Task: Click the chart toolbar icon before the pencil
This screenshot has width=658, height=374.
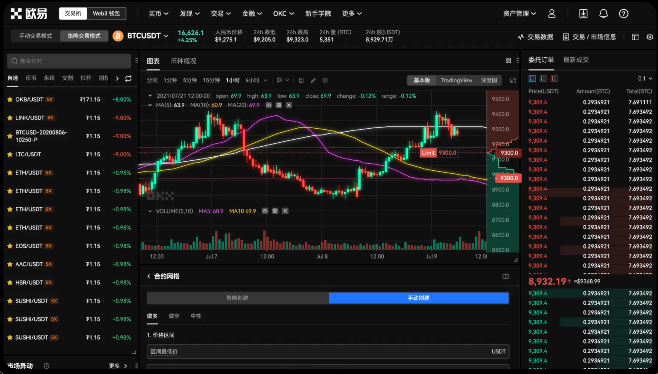Action: coord(301,80)
